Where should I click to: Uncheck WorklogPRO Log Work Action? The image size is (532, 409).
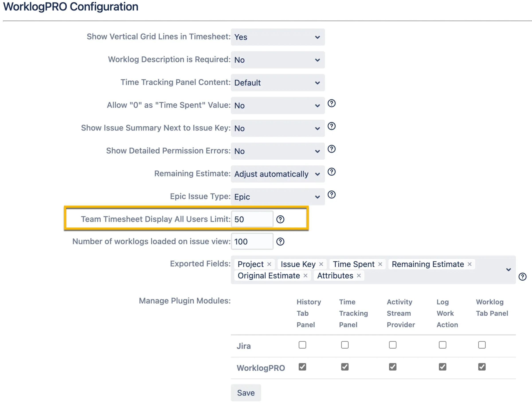442,367
